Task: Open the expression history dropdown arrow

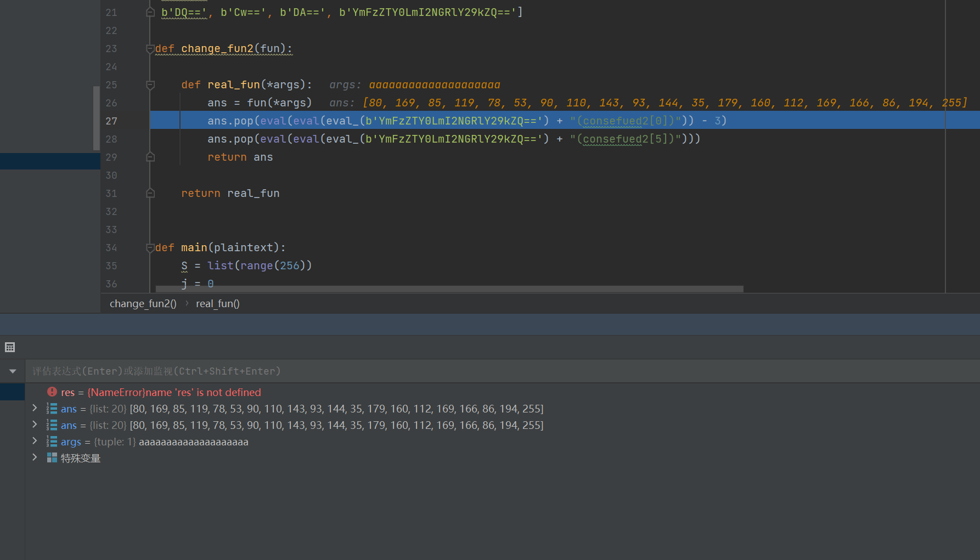Action: point(13,371)
